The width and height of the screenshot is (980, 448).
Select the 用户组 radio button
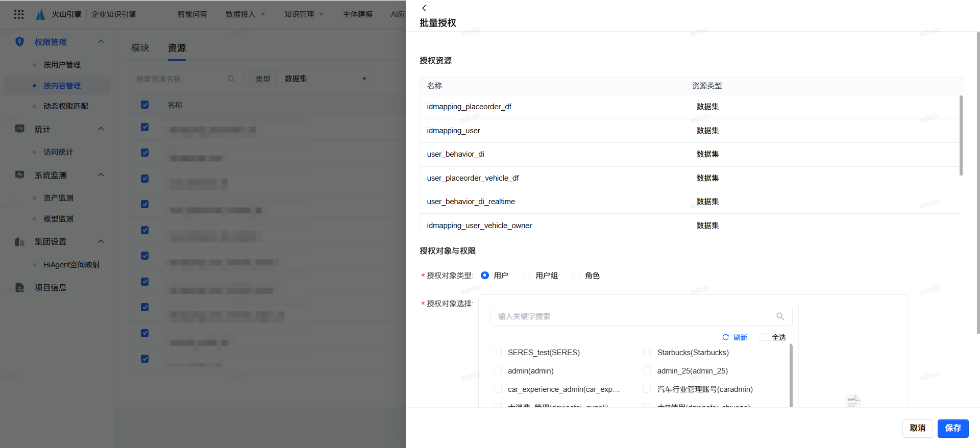pos(527,276)
